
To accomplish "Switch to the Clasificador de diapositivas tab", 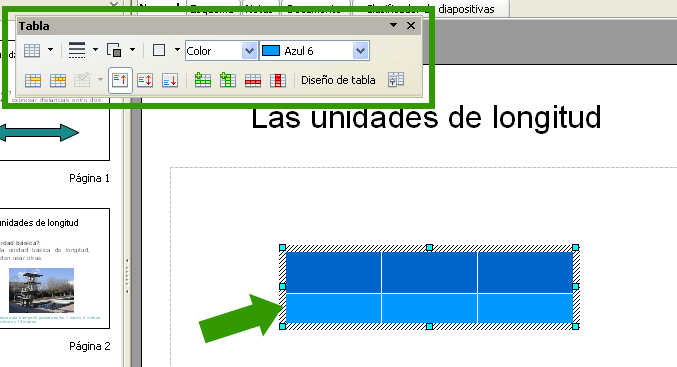I will coord(431,9).
